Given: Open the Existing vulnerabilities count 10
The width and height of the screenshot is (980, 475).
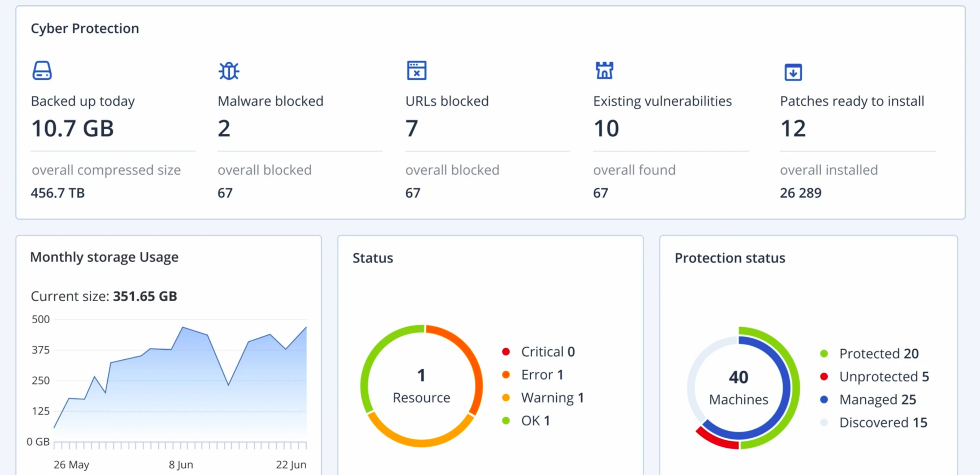Looking at the screenshot, I should click(606, 129).
